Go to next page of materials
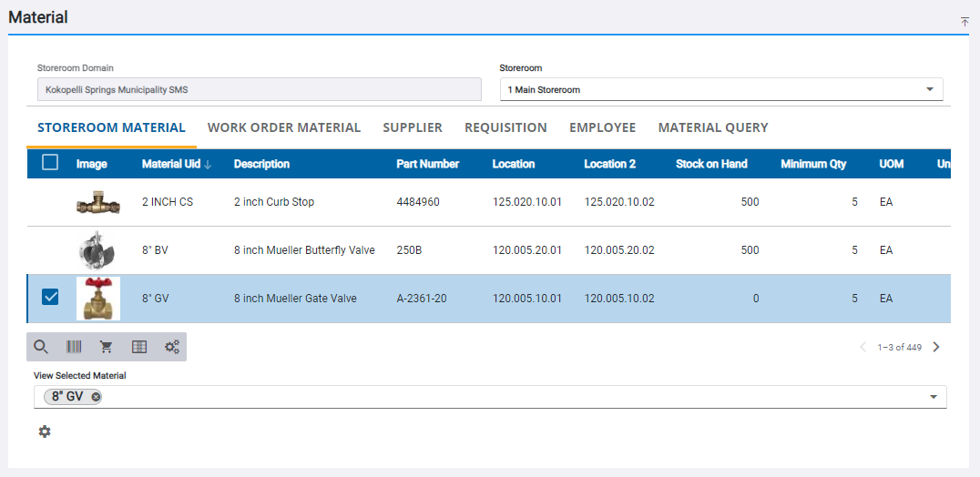The height and width of the screenshot is (477, 980). (935, 347)
